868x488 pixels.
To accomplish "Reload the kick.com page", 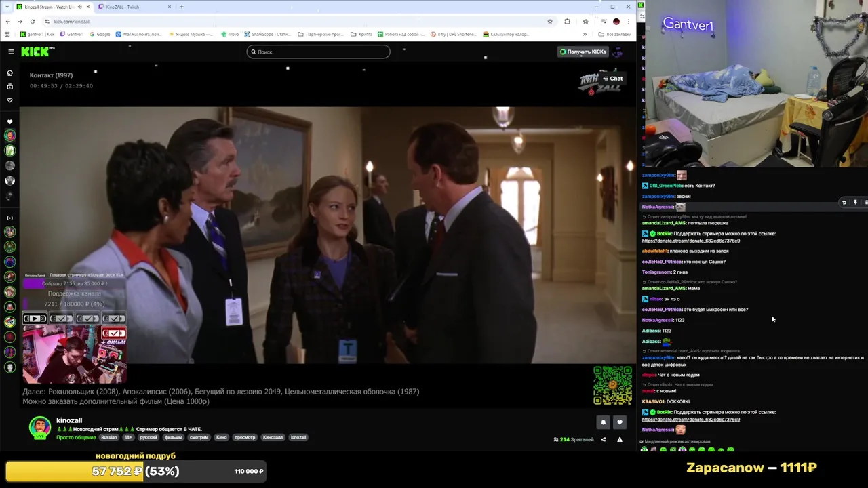I will pos(32,21).
